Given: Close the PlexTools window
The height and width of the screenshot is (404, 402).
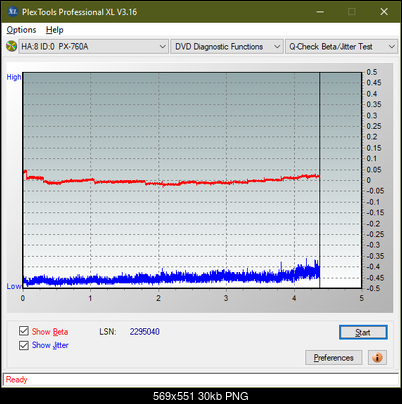Looking at the screenshot, I should [384, 12].
